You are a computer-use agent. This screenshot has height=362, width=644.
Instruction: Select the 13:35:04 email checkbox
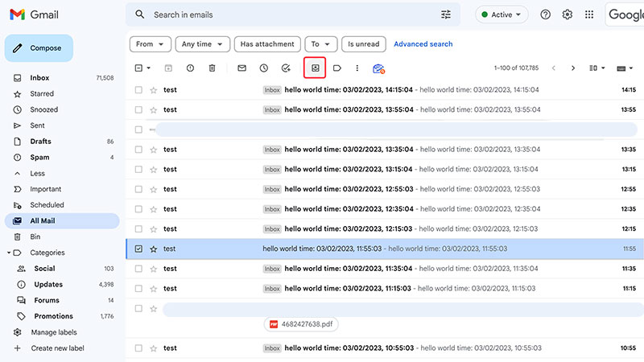tap(138, 150)
